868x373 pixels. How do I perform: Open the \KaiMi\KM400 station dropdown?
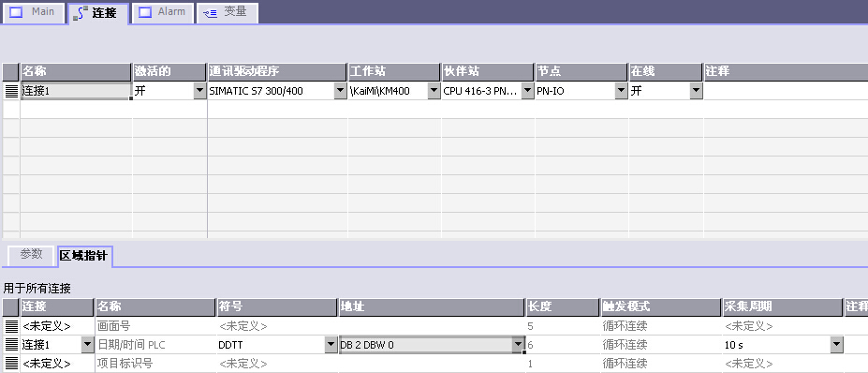click(x=434, y=91)
